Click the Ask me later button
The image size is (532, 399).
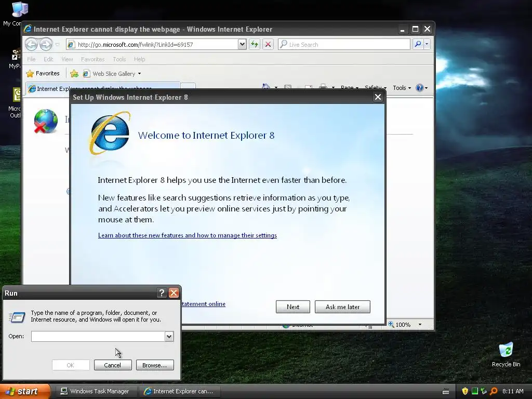tap(342, 307)
